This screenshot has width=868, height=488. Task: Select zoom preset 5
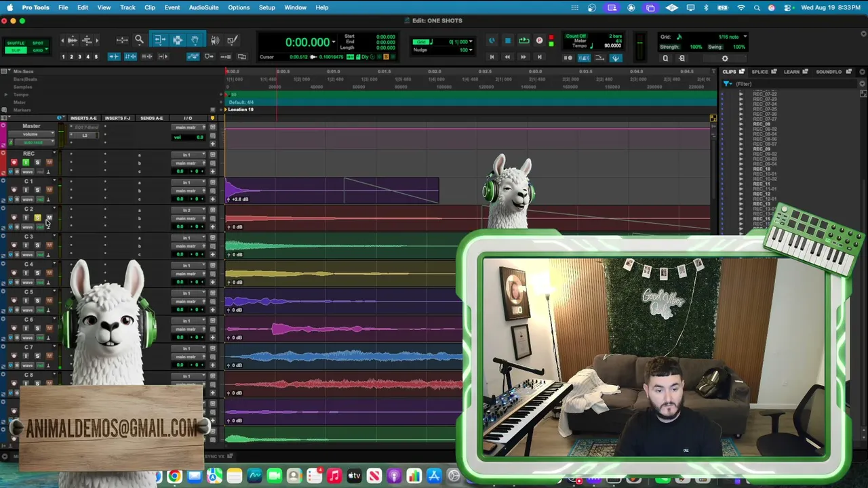pos(96,57)
